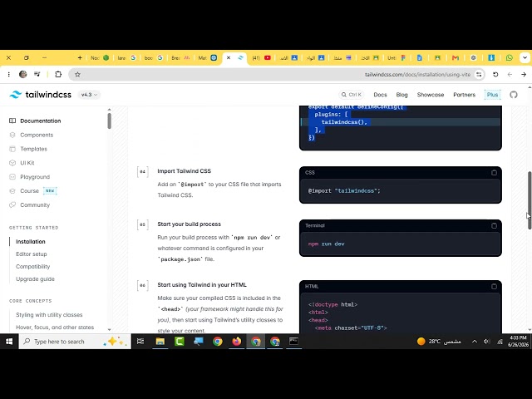
Task: Switch to the WhatsApp tab
Action: [509, 57]
